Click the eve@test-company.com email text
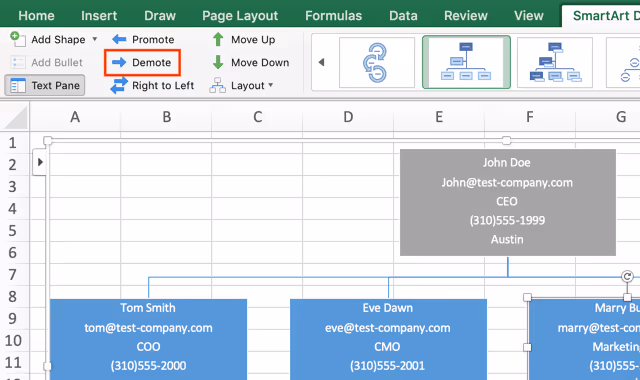The height and width of the screenshot is (380, 640). [388, 328]
